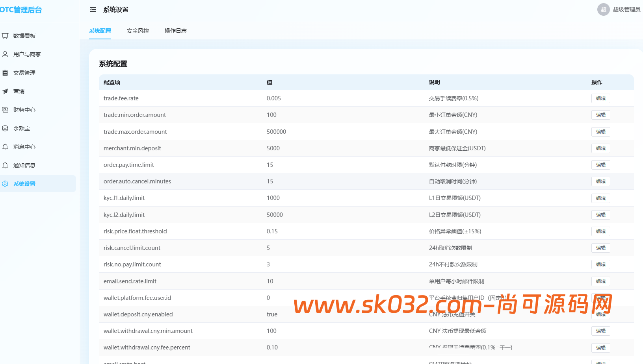Click the 消息中心 bell icon

click(x=5, y=147)
